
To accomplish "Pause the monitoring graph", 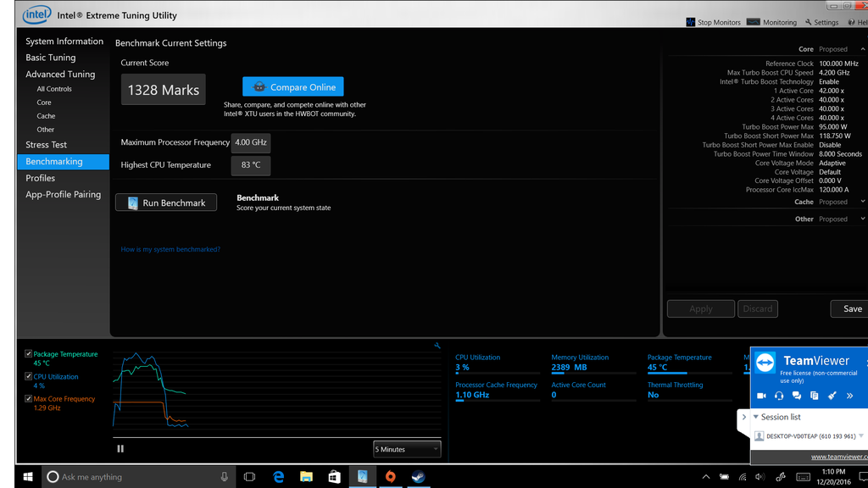I will (x=120, y=449).
